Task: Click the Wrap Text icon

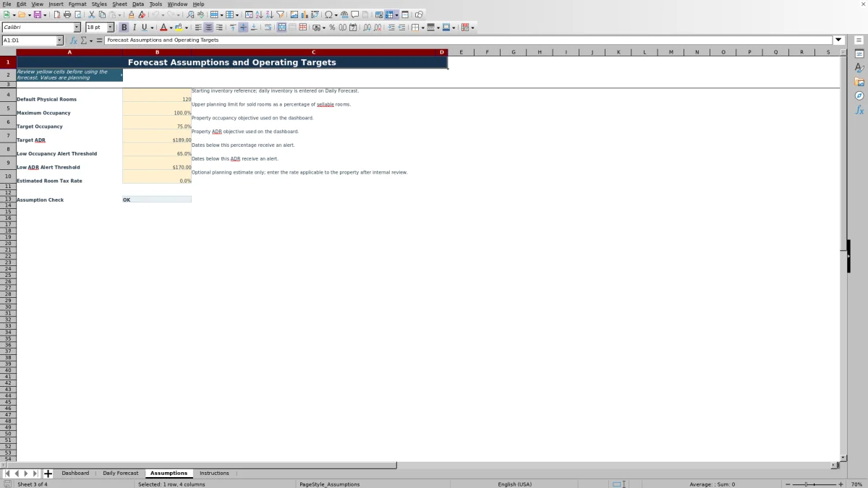Action: click(268, 27)
